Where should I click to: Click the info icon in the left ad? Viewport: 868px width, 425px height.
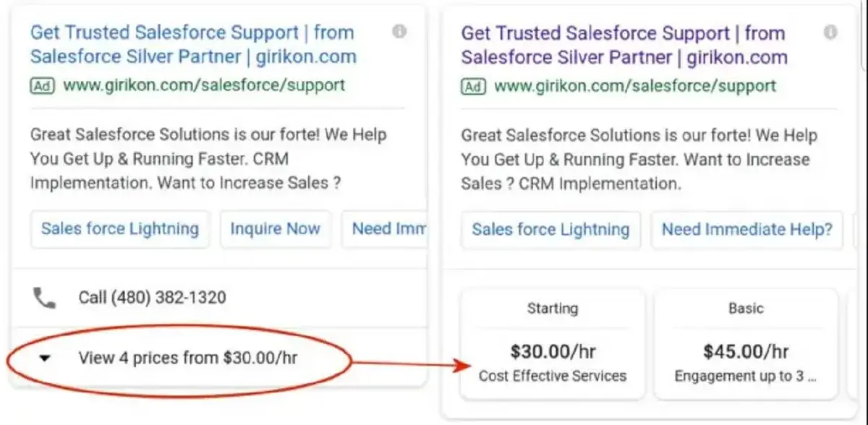pyautogui.click(x=399, y=31)
